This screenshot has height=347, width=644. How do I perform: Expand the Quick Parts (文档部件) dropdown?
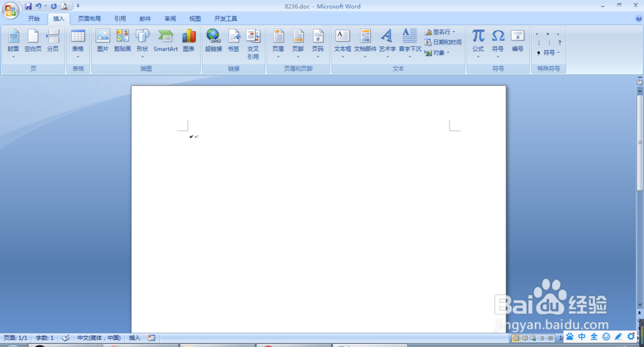(365, 57)
